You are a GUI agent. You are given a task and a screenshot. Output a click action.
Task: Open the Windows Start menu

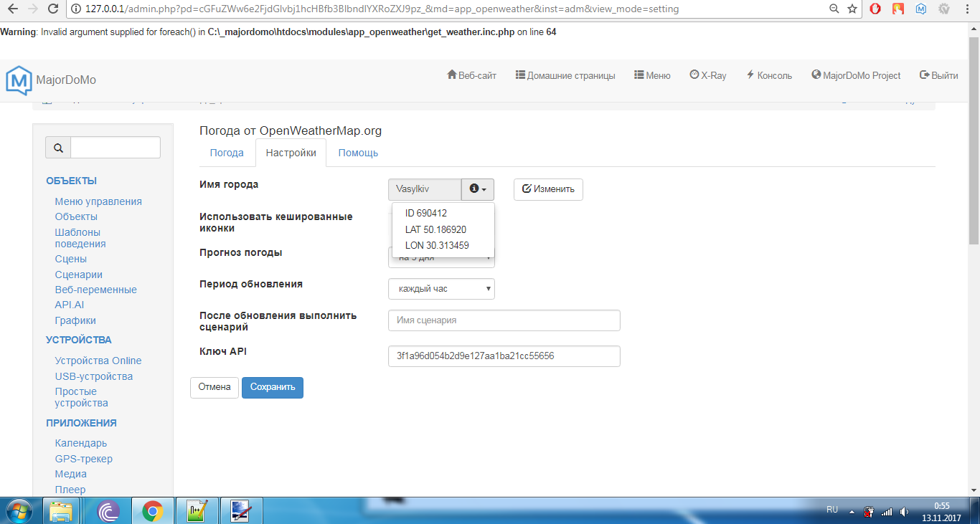pyautogui.click(x=19, y=511)
